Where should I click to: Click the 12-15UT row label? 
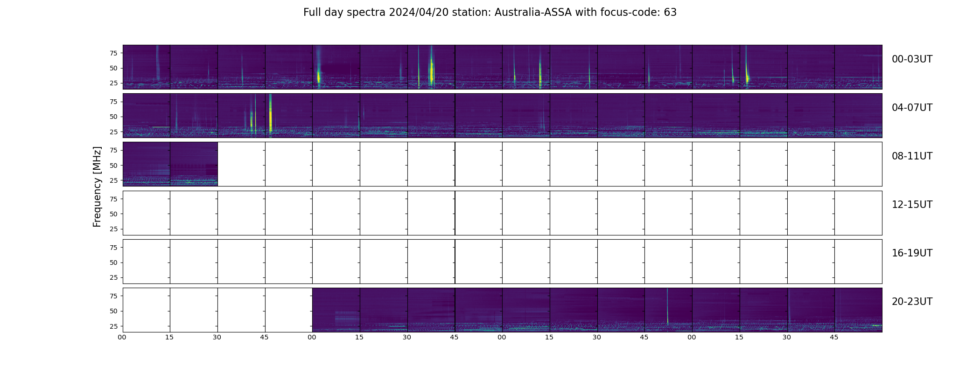[912, 205]
